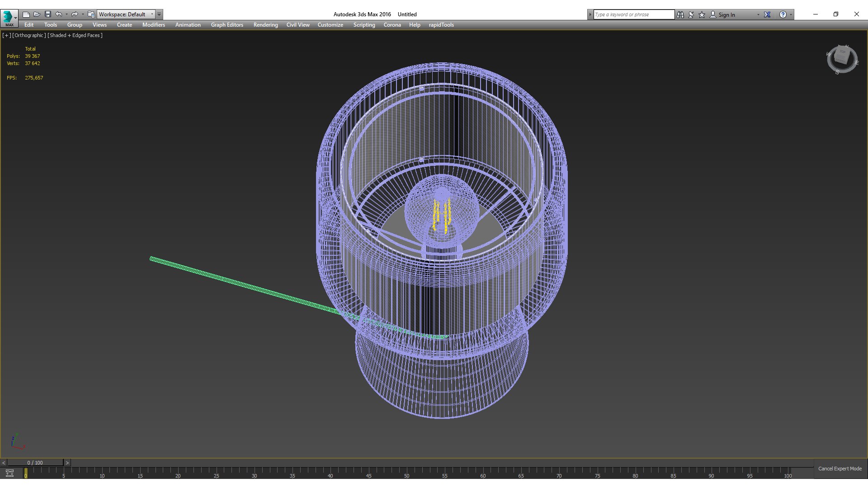
Task: Open the Customize menu
Action: point(330,25)
